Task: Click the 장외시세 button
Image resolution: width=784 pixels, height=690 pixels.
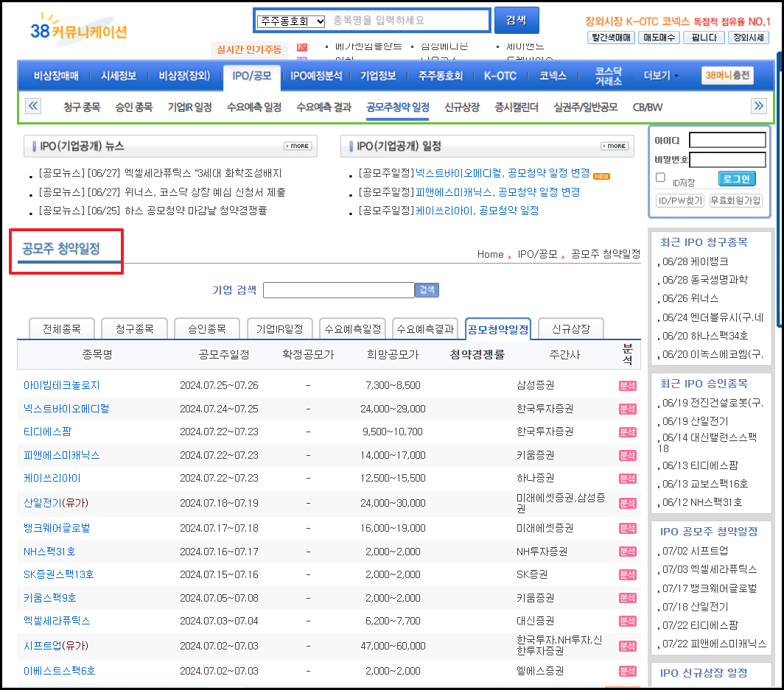Action: [x=749, y=38]
